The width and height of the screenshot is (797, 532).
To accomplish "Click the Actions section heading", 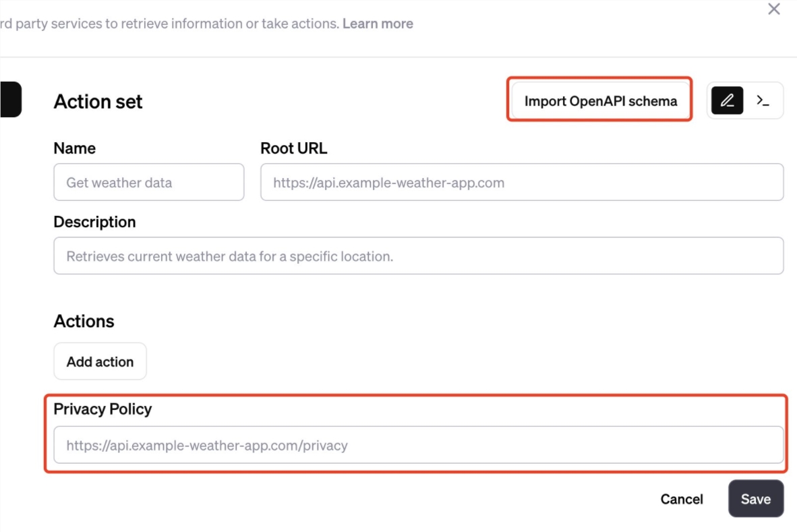I will pyautogui.click(x=84, y=321).
